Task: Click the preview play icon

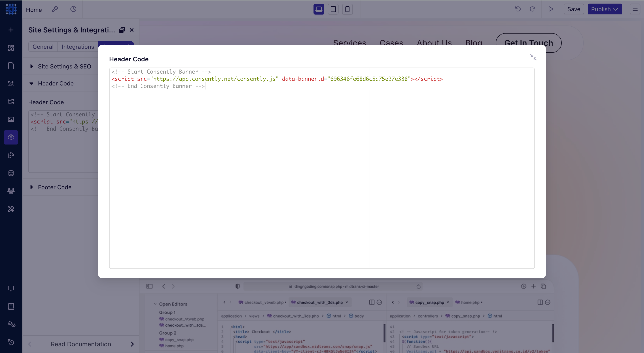Action: [x=551, y=9]
